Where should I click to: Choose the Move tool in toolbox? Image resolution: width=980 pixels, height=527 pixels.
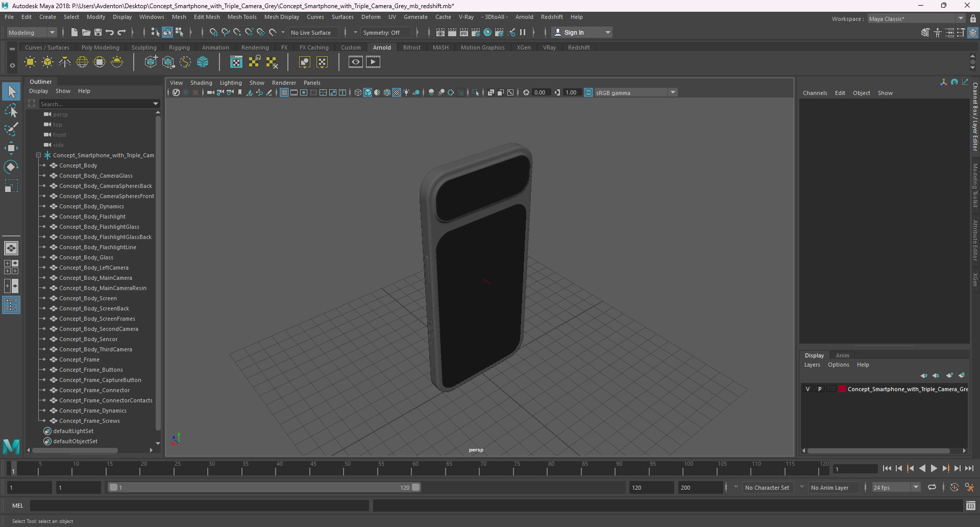pyautogui.click(x=11, y=148)
